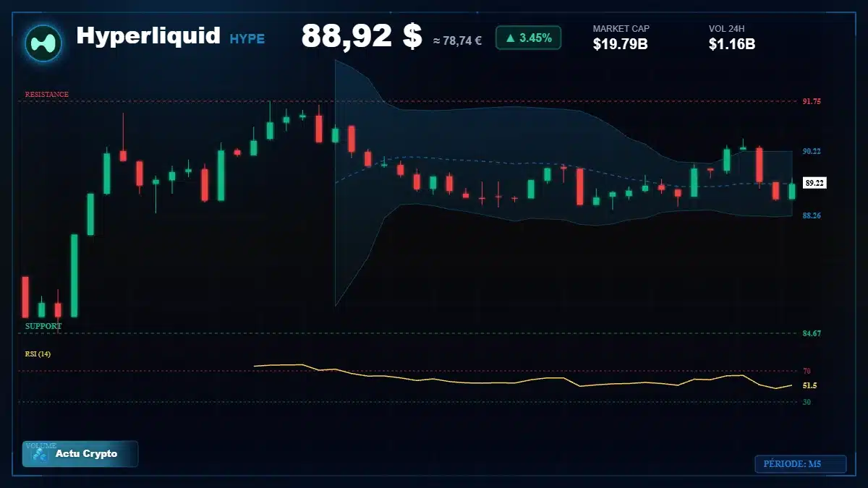
Task: Click the RSI 70 overbought level
Action: (807, 371)
